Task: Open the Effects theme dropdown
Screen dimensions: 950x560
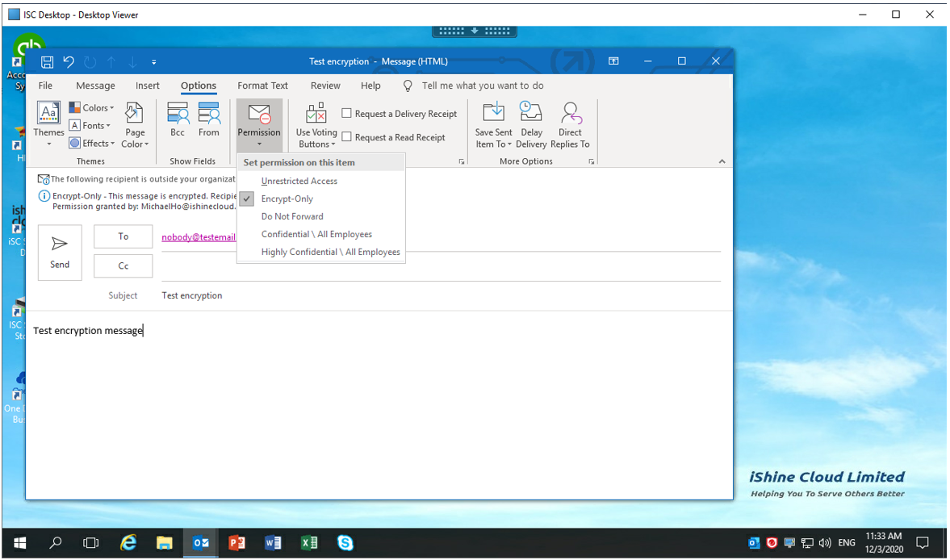Action: (x=91, y=143)
